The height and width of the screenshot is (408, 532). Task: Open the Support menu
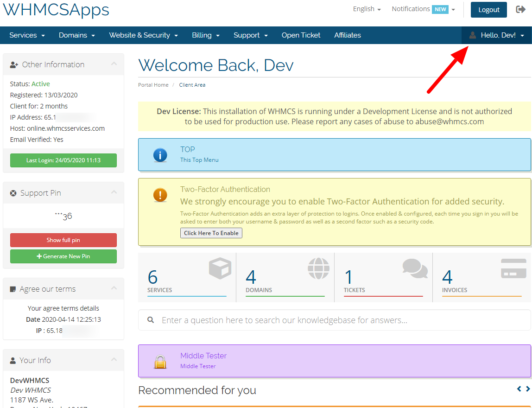250,35
